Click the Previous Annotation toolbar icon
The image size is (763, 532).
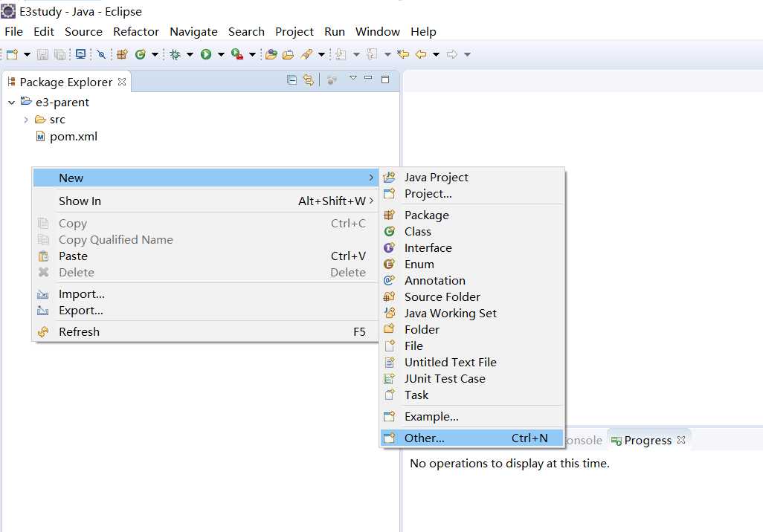[x=373, y=54]
